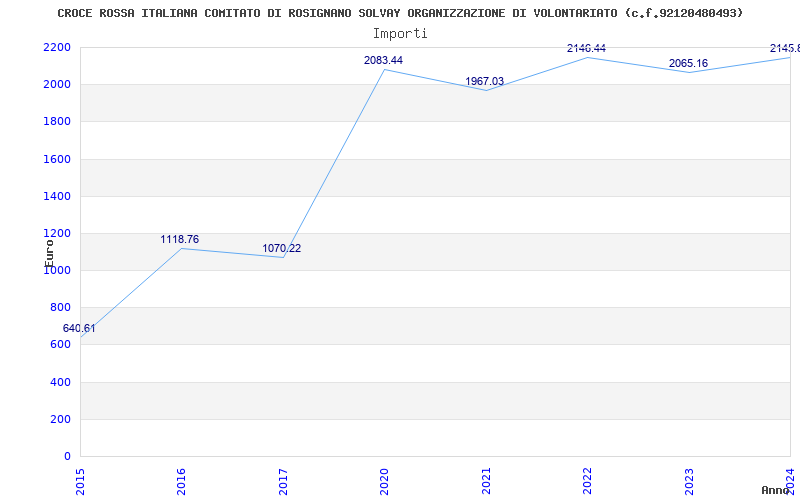The image size is (800, 500).
Task: Select the 2146.44 data label
Action: pos(586,48)
